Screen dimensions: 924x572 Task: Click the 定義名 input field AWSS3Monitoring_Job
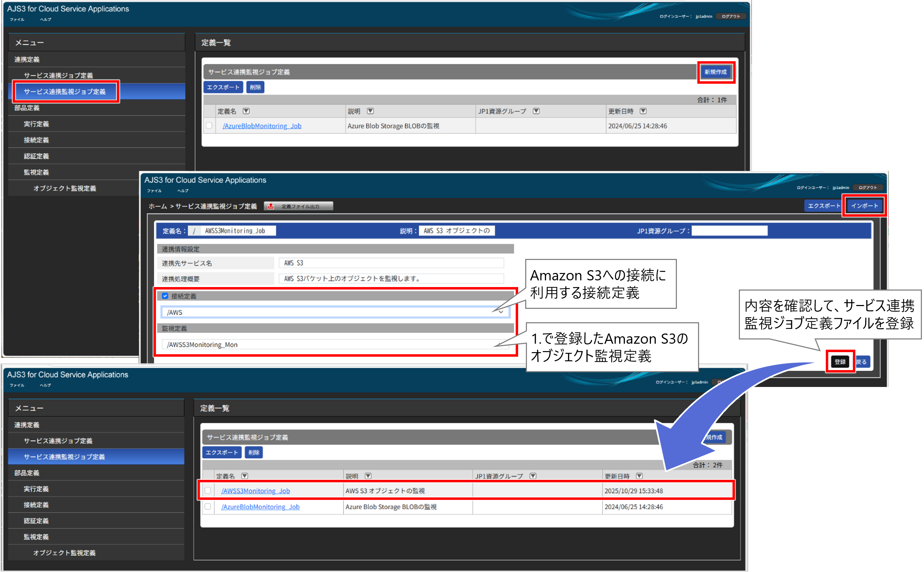238,231
